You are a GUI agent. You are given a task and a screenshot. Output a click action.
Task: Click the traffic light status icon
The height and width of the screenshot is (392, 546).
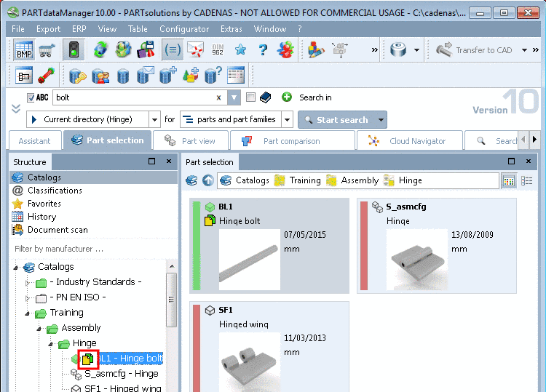coord(74,50)
